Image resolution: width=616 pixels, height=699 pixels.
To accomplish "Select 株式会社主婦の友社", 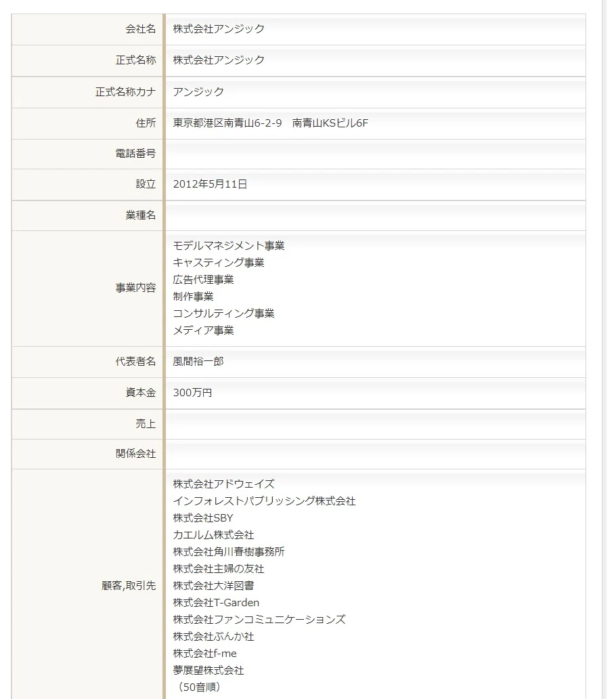I will click(219, 569).
